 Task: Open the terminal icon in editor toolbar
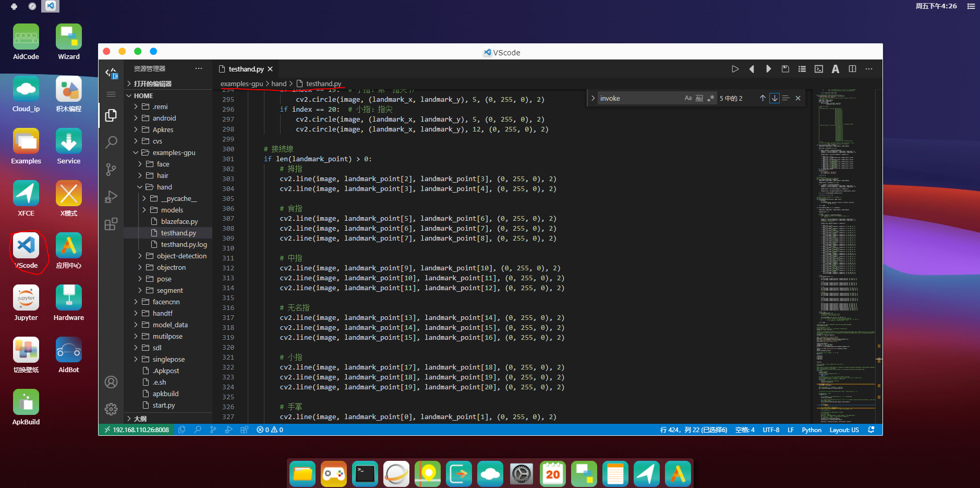click(x=819, y=69)
